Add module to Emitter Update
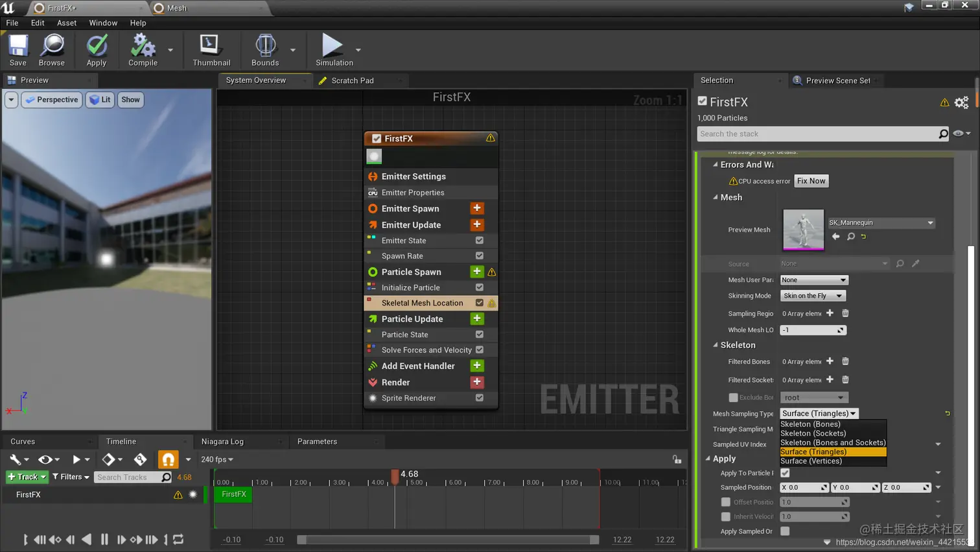 coord(477,224)
